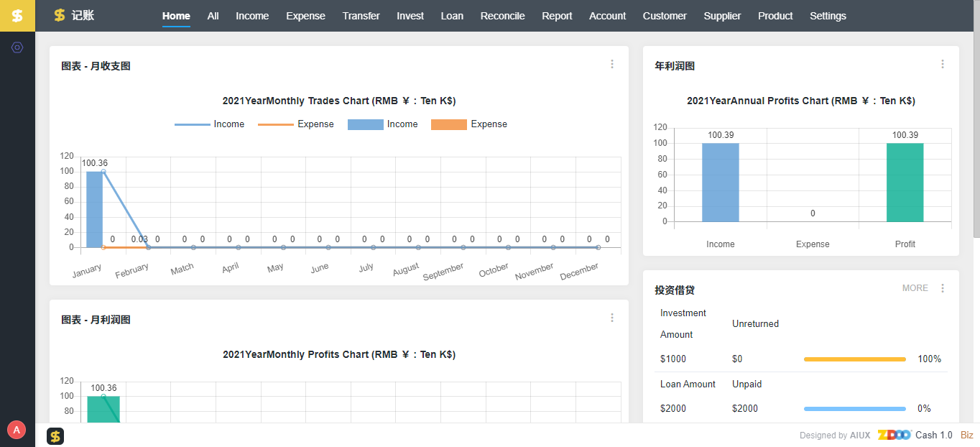980x447 pixels.
Task: Open the Reconcile menu item
Action: pyautogui.click(x=502, y=16)
